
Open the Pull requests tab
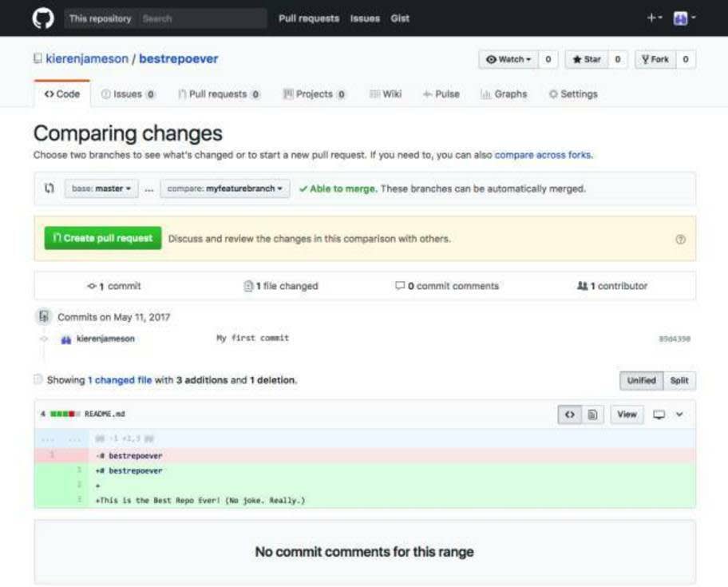(219, 93)
